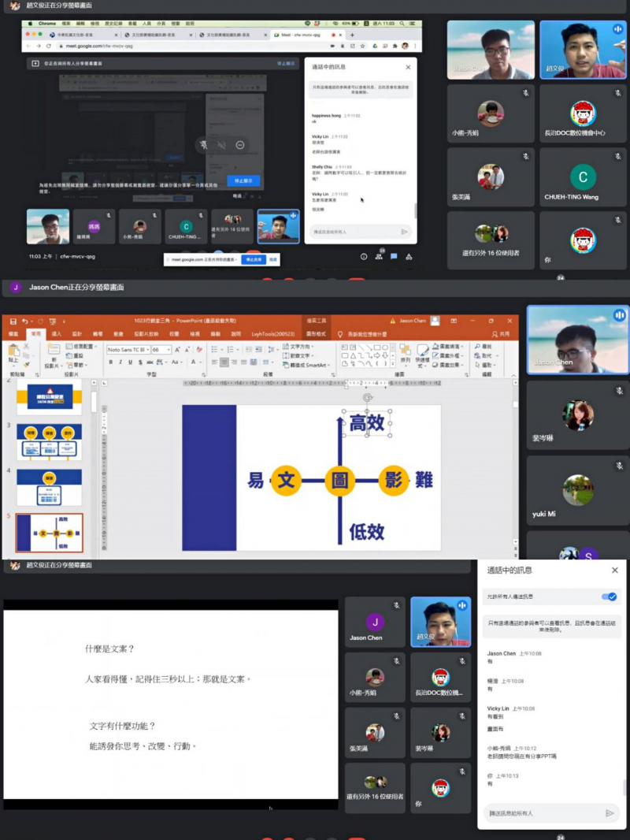The image size is (630, 840).
Task: Click the Bold icon in PowerPoint ribbon
Action: click(110, 362)
